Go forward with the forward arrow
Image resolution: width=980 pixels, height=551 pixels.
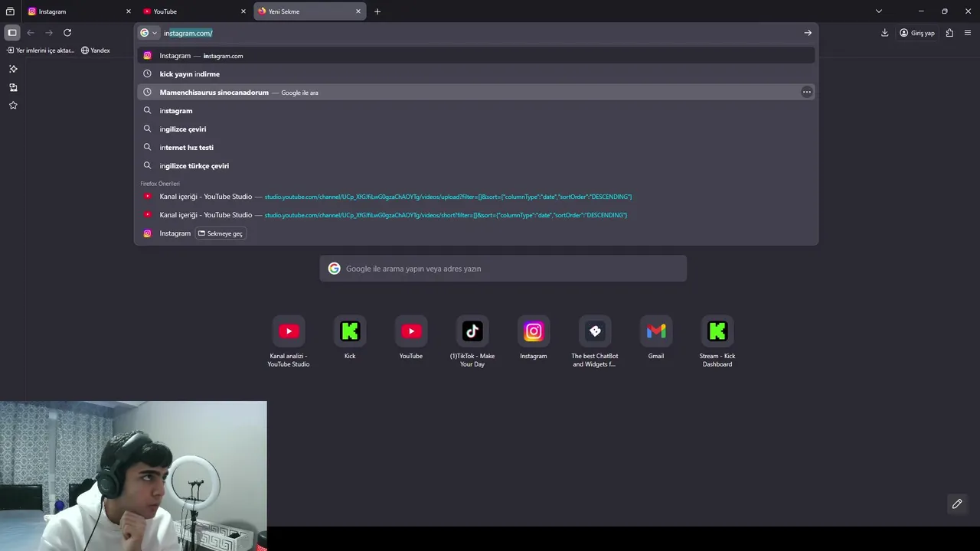[x=49, y=33]
